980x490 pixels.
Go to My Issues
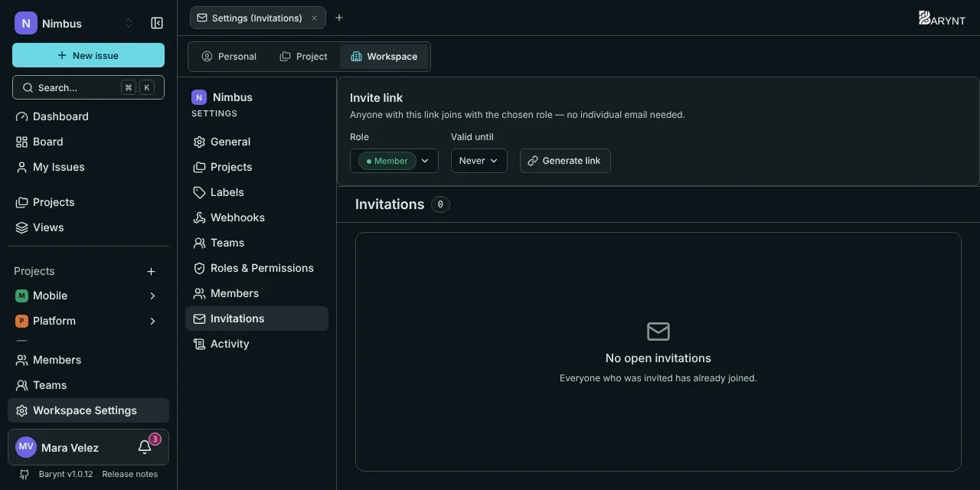click(x=88, y=167)
